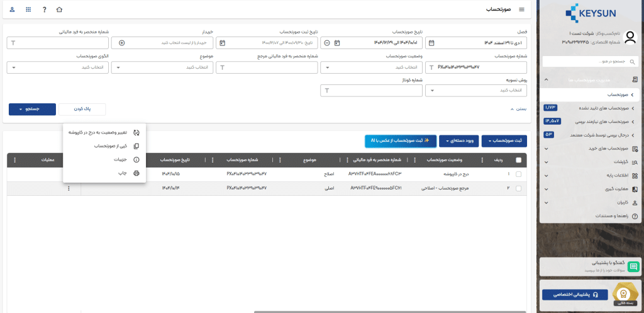
Task: Click the شماره کوتاژ input field
Action: coord(371,91)
